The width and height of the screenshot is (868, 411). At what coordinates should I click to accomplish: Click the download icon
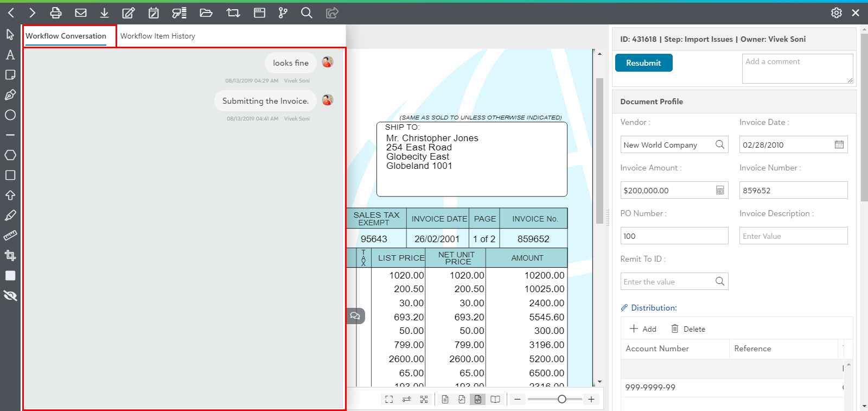point(104,12)
